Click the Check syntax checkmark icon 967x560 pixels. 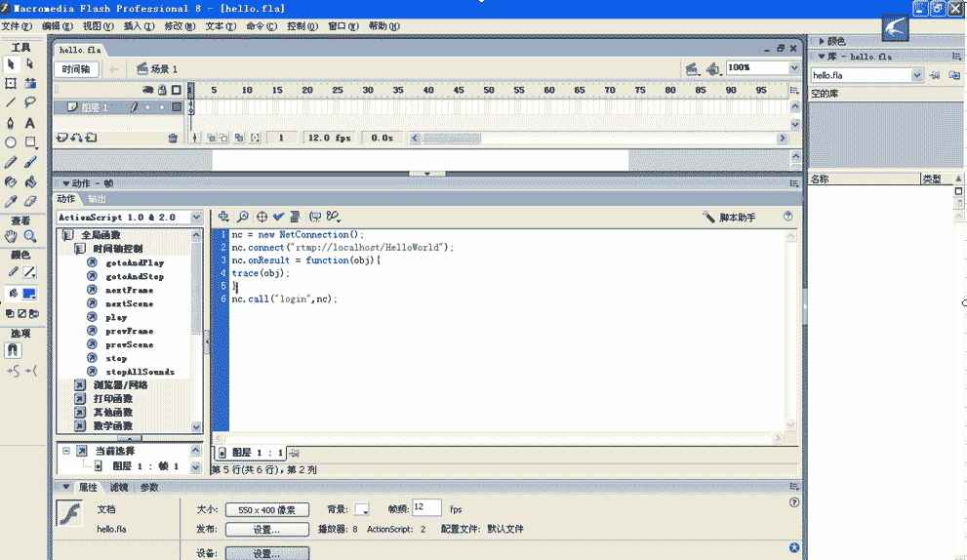(278, 217)
